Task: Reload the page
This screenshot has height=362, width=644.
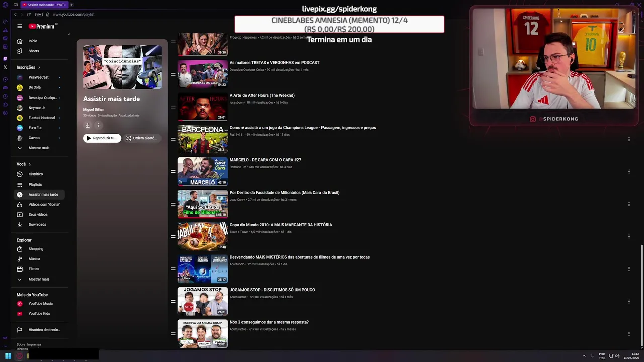Action: point(29,14)
